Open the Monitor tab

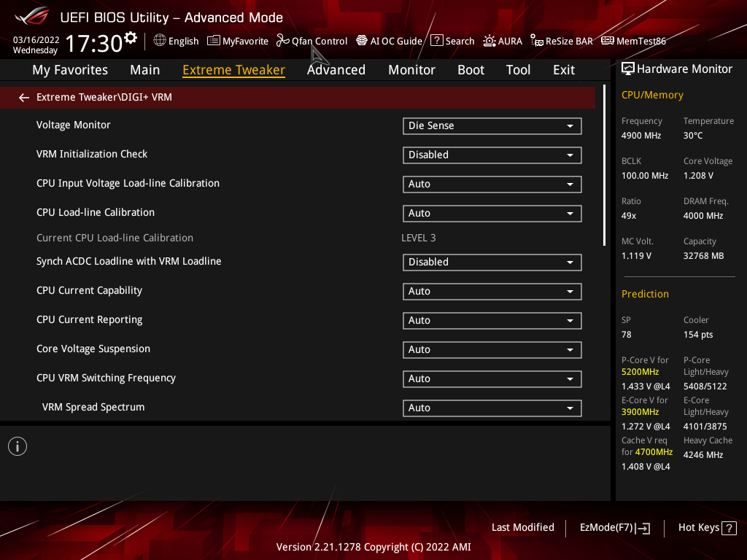pos(411,70)
